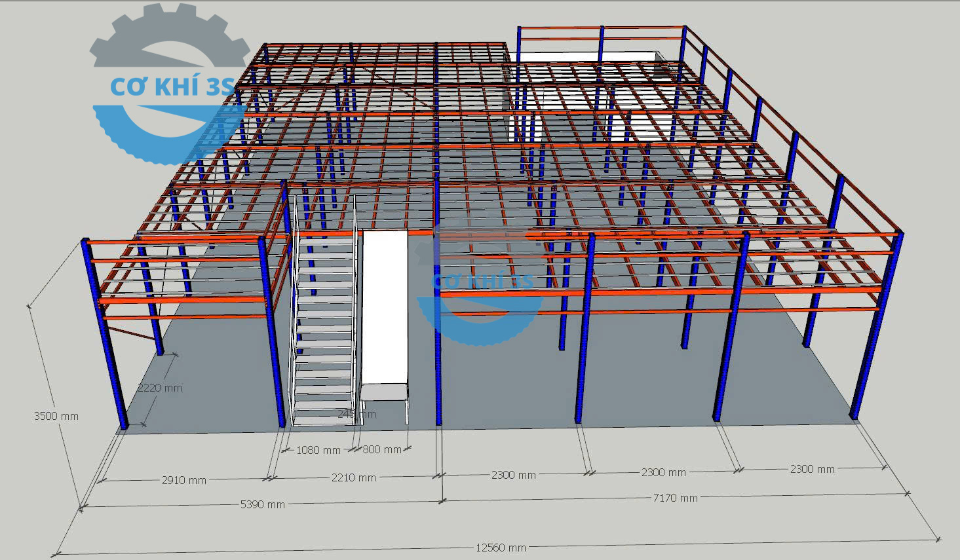Viewport: 960px width, 560px height.
Task: Select the 1080 mm stair width label
Action: click(318, 450)
